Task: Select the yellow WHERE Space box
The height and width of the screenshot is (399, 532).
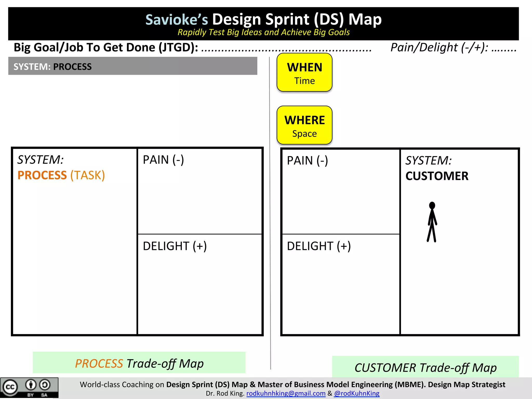Action: (x=304, y=125)
